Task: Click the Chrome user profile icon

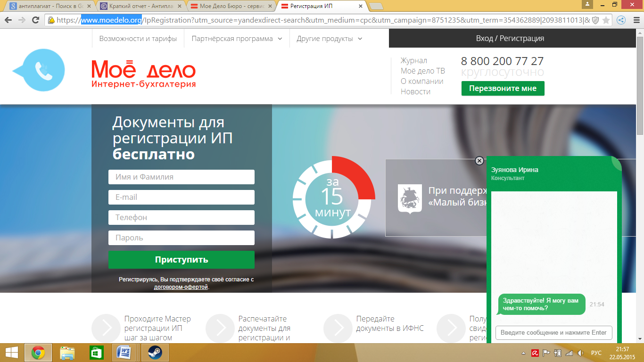Action: 587,4
